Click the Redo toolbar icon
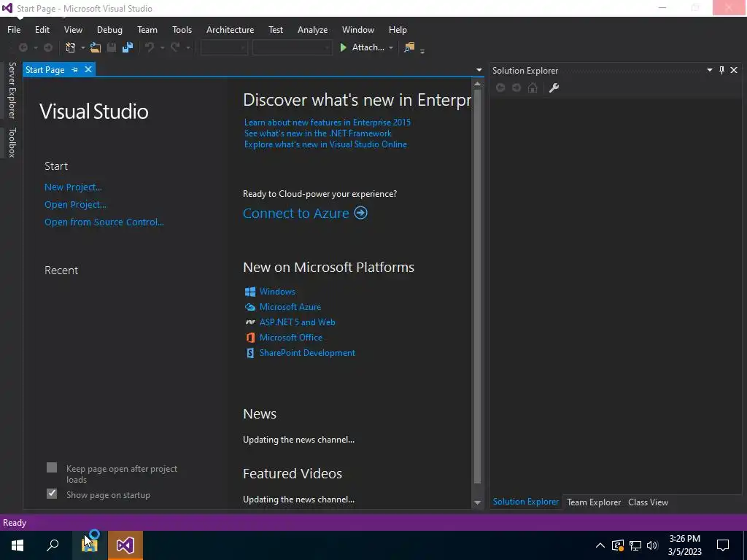The image size is (747, 560). coord(175,47)
